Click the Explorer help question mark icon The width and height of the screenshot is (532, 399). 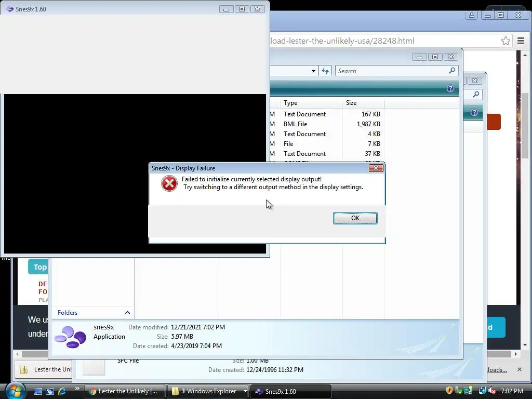pyautogui.click(x=450, y=88)
